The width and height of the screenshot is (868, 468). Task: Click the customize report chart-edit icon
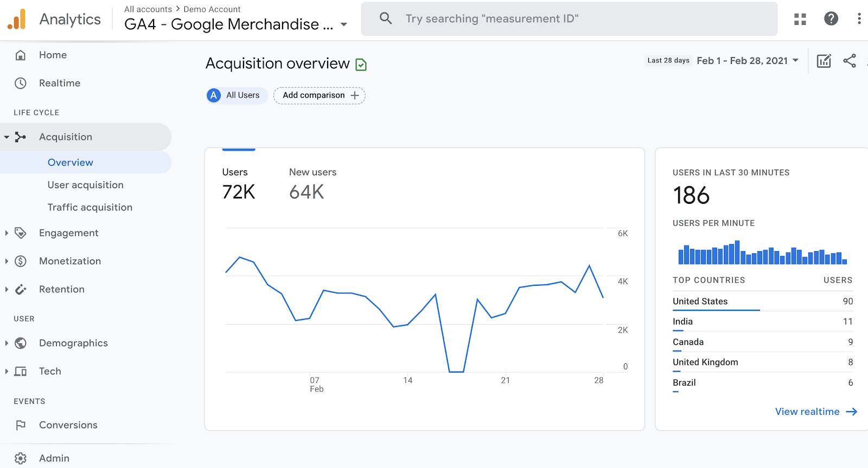click(824, 61)
